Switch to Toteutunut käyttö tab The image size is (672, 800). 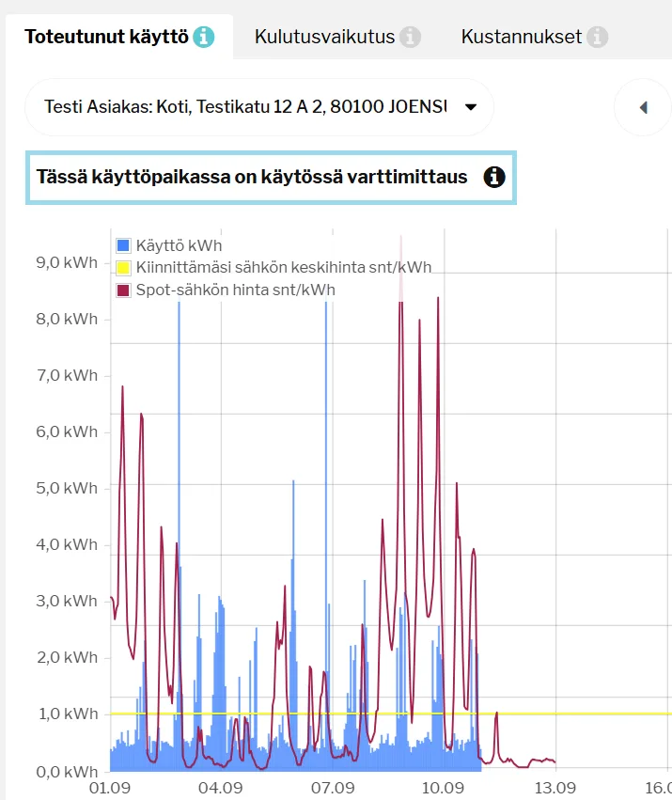pos(119,37)
